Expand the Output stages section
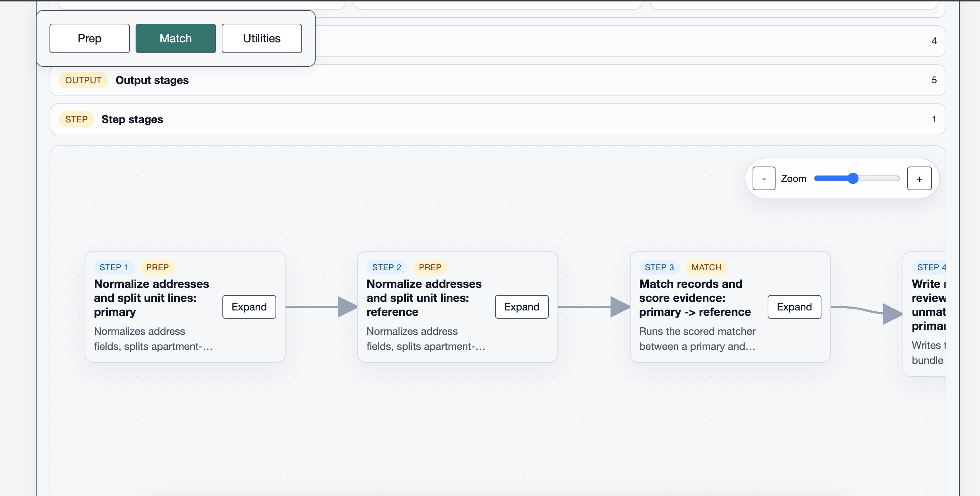This screenshot has width=980, height=496. 498,80
